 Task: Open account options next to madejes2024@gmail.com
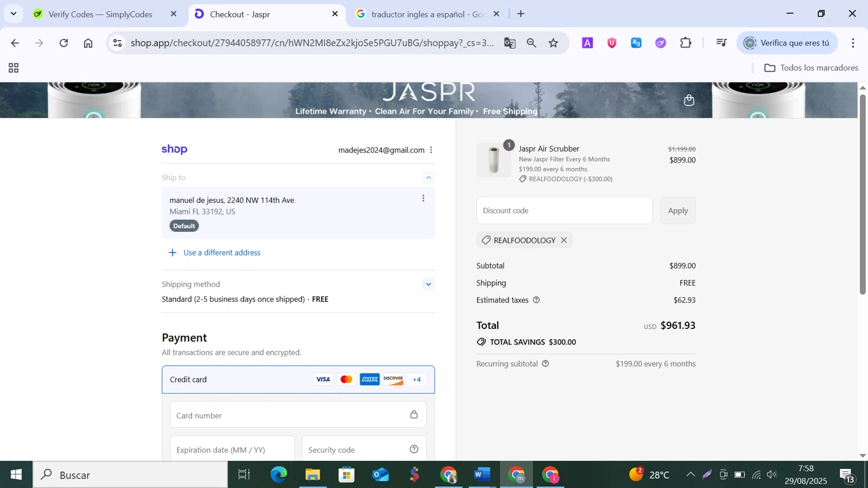pyautogui.click(x=431, y=150)
